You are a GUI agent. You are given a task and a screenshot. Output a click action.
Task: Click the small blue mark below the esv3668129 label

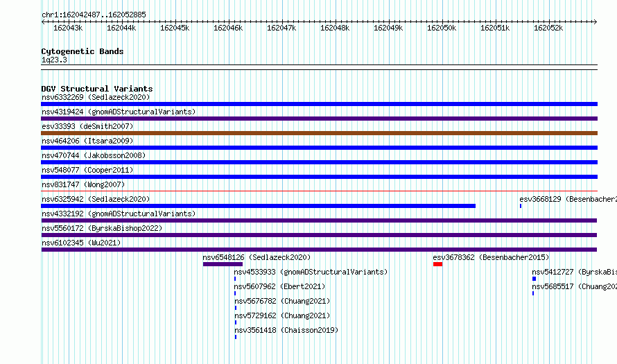[521, 206]
